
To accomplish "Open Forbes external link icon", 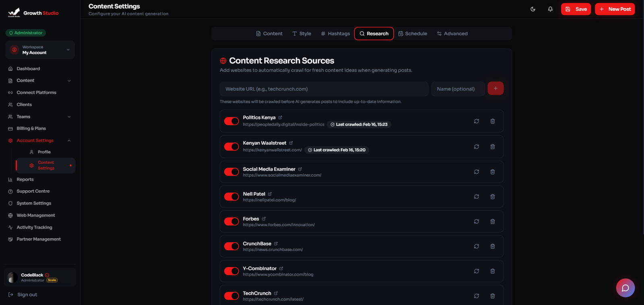I will tap(264, 219).
